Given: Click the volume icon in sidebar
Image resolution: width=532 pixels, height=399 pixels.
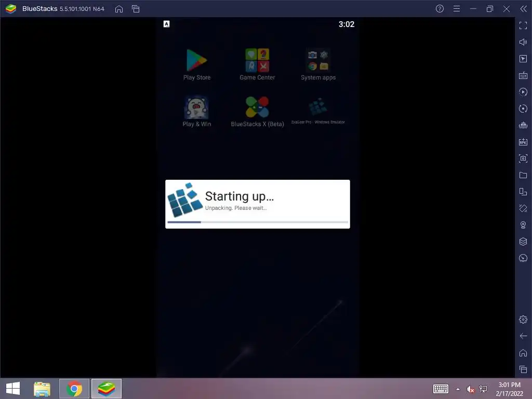Looking at the screenshot, I should [x=523, y=42].
